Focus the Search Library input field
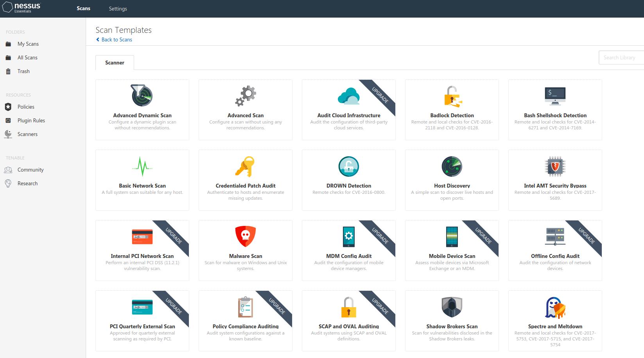The height and width of the screenshot is (358, 644). [x=621, y=57]
